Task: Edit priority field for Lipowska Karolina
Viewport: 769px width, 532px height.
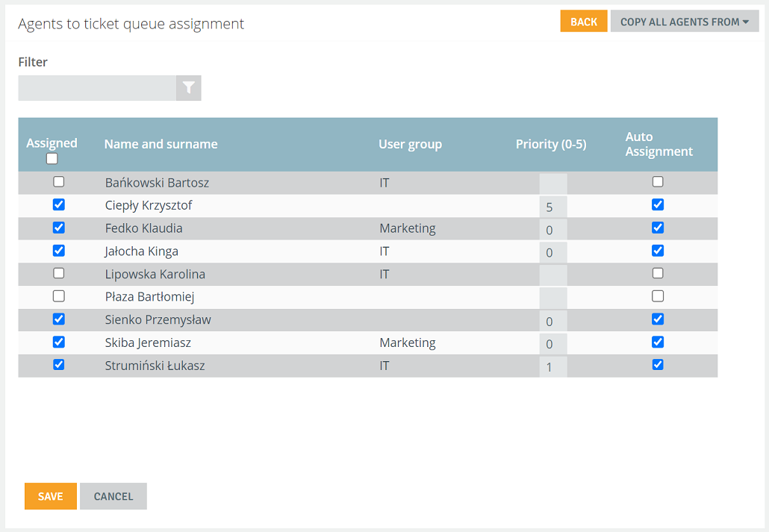Action: 553,275
